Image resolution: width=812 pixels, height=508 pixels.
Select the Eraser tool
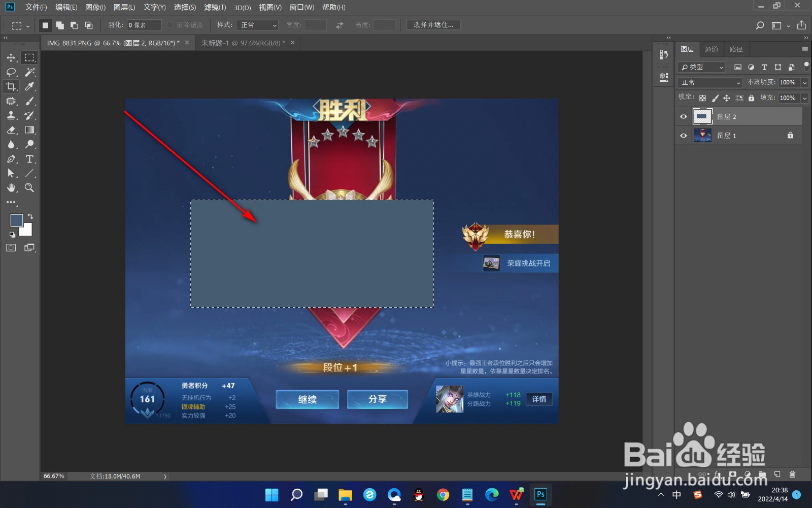[x=11, y=130]
